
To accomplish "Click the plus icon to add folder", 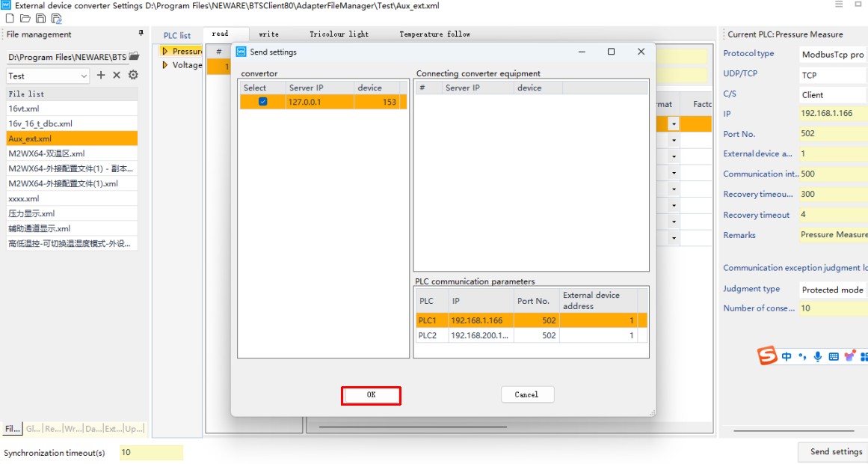I will [x=101, y=76].
